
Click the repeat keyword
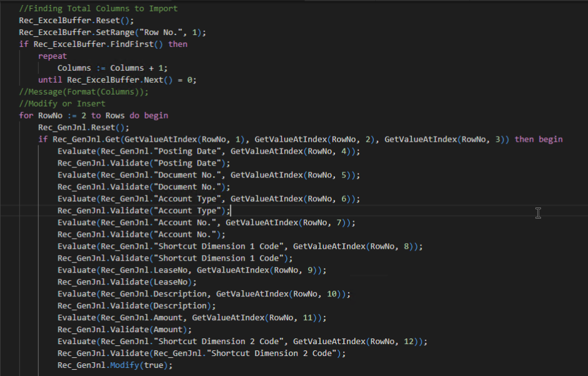click(x=52, y=56)
